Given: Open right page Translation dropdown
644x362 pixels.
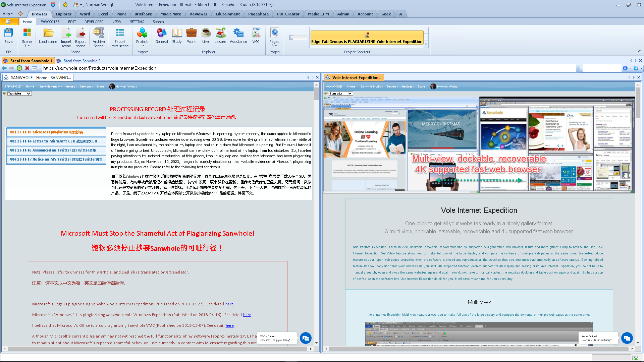Looking at the screenshot, I should pos(341,94).
